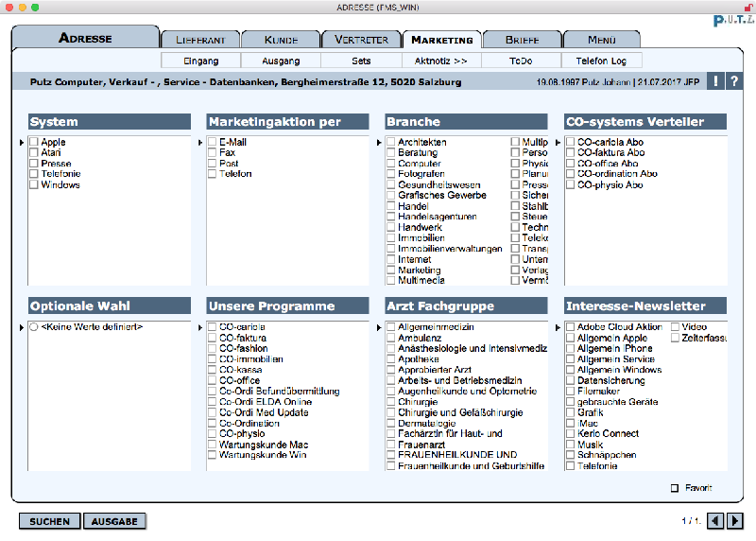756x541 pixels.
Task: Check the Co-Ordi ELDA Online checkbox
Action: coord(212,402)
